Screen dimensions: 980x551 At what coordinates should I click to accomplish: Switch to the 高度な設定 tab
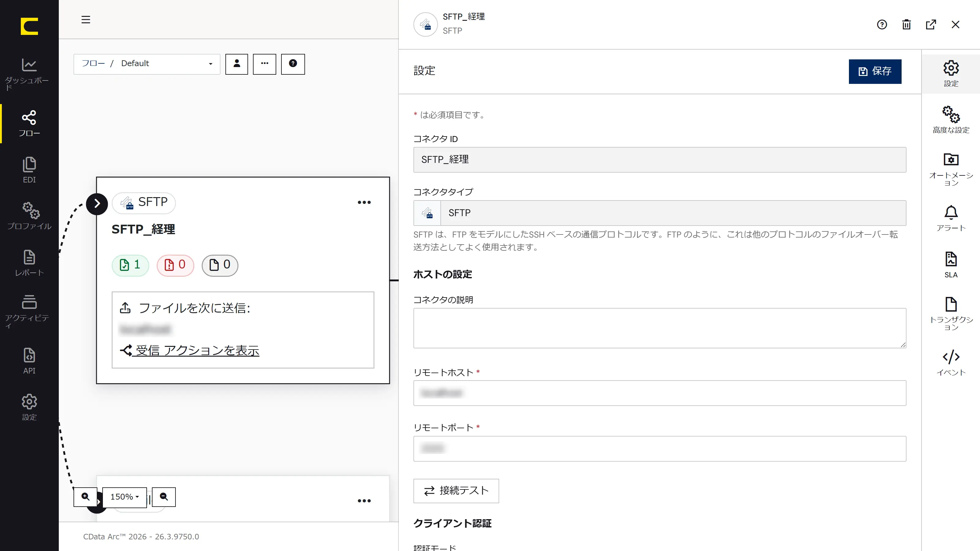951,120
